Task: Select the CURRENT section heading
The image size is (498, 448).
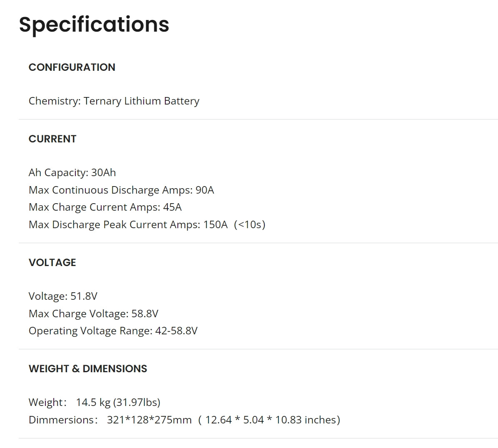Action: point(52,139)
